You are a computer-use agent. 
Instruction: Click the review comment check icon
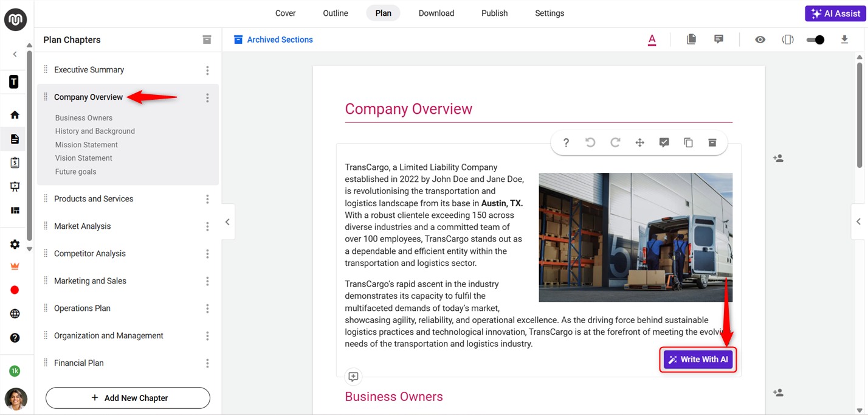(x=664, y=142)
